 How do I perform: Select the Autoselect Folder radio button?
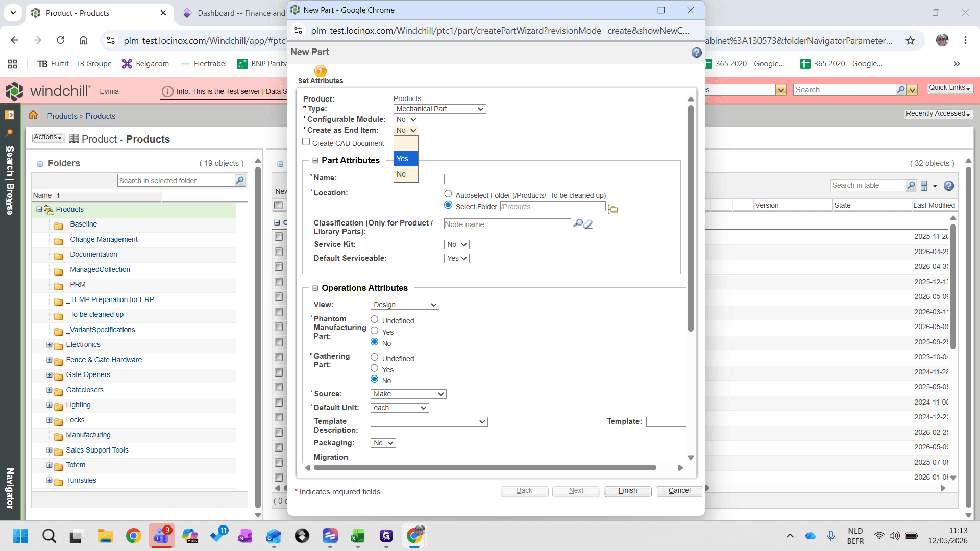point(448,194)
